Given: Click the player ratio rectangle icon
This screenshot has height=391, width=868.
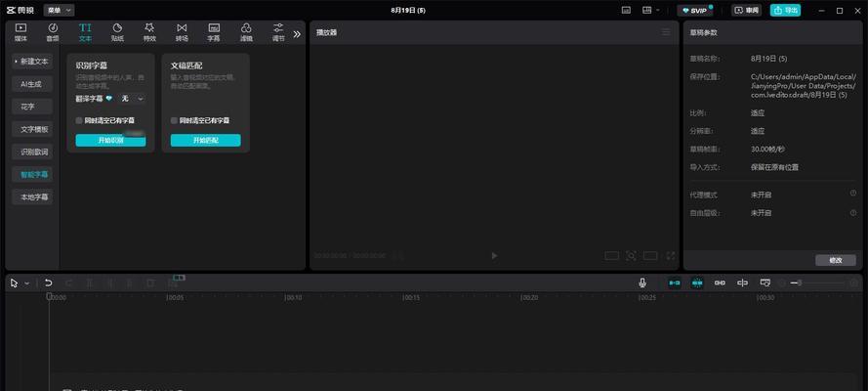Looking at the screenshot, I should tap(611, 255).
